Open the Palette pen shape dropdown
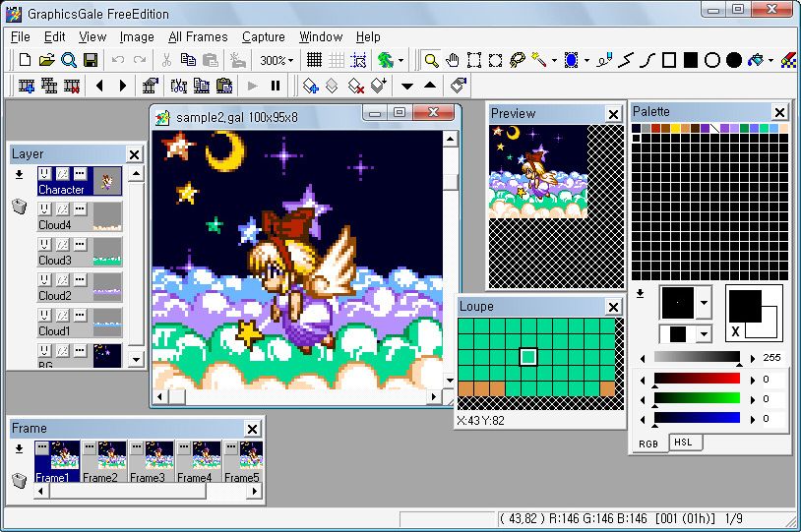 704,303
